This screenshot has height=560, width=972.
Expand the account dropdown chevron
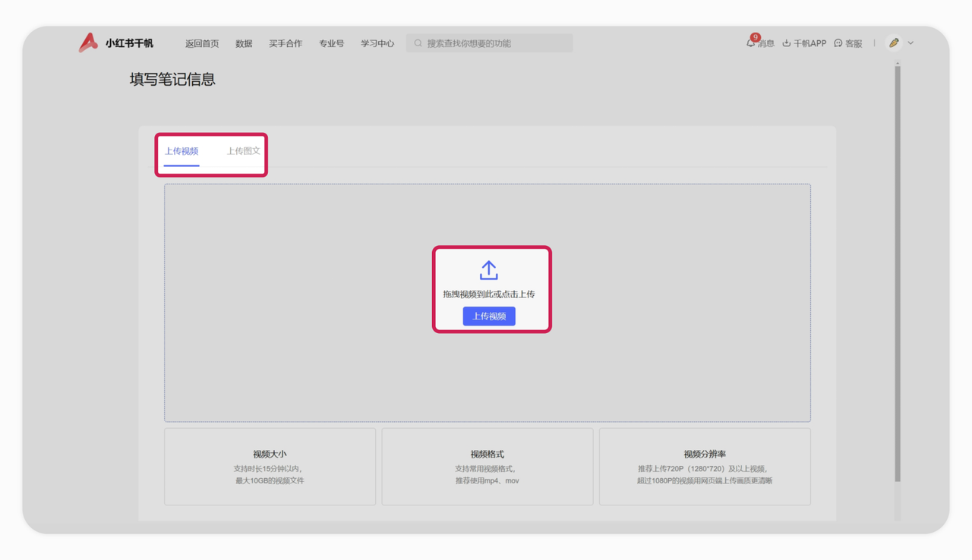[x=910, y=43]
